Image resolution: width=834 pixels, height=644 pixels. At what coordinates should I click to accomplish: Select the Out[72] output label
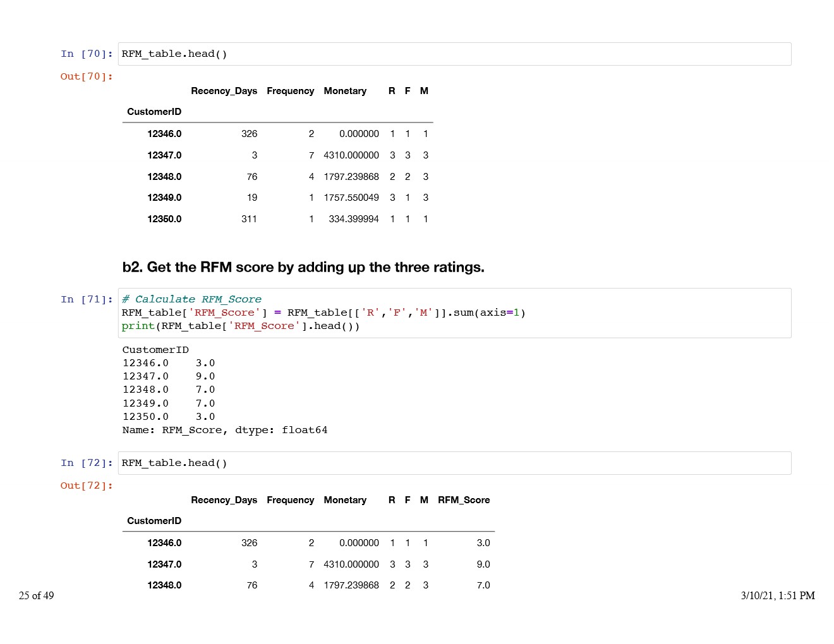tap(87, 486)
